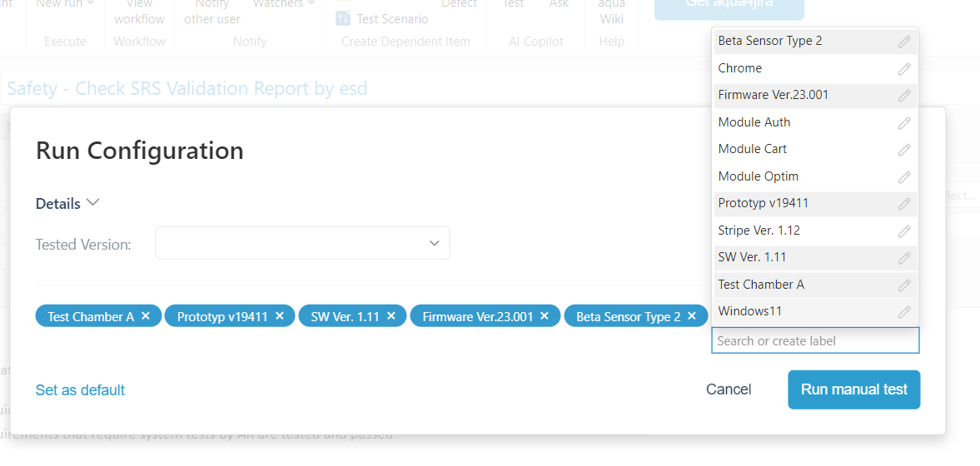
Task: Remove the Test Chamber A tag
Action: point(146,316)
